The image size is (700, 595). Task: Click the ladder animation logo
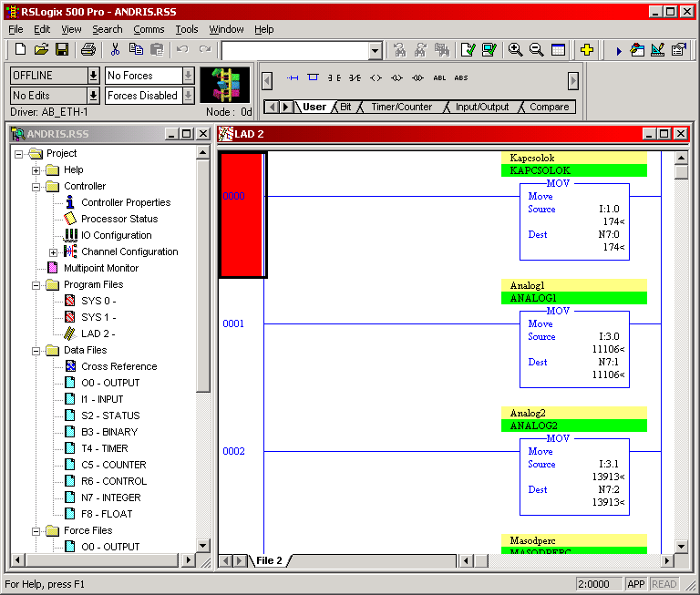point(224,85)
